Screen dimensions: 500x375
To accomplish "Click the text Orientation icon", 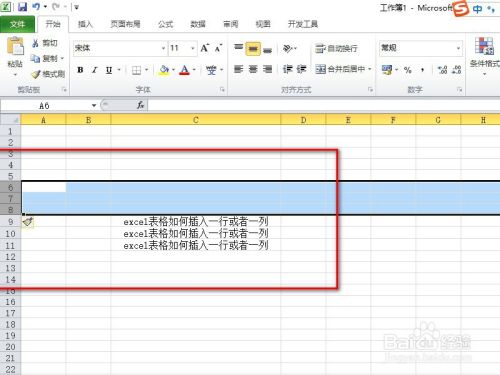I will click(x=287, y=48).
